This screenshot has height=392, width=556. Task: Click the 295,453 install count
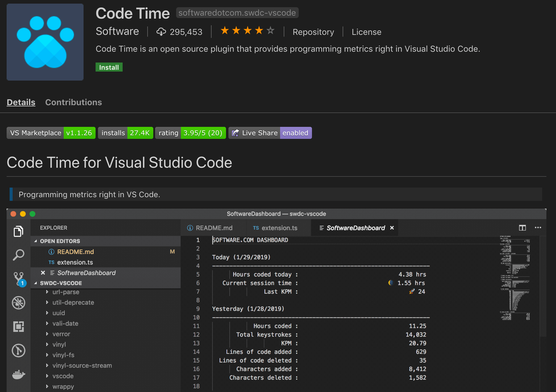point(186,32)
